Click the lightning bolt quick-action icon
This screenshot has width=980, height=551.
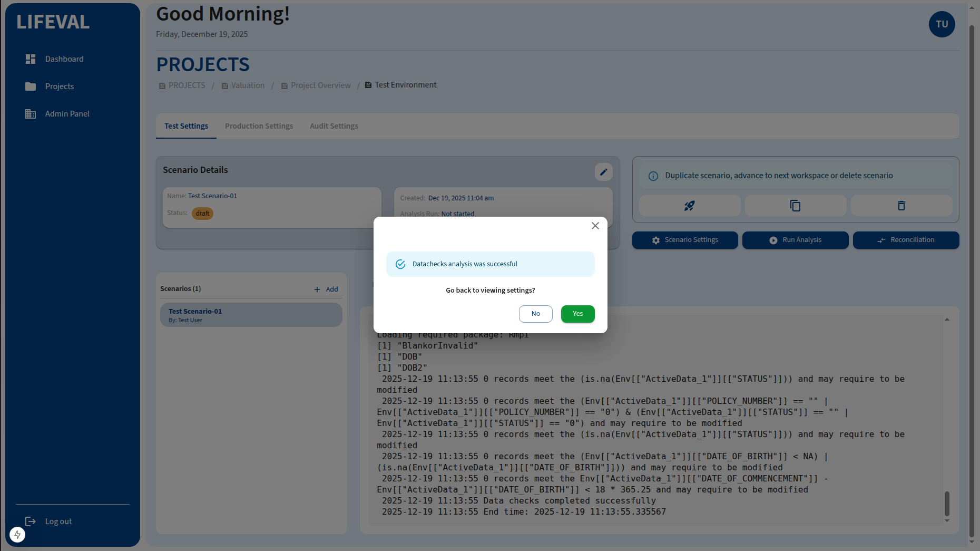pos(17,534)
